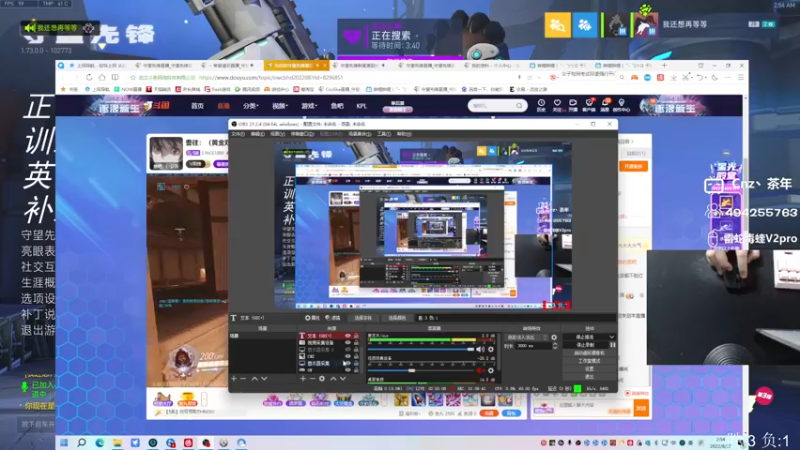Screen dimensions: 800x450
Task: Open OBS 编辑 menu
Action: point(258,134)
